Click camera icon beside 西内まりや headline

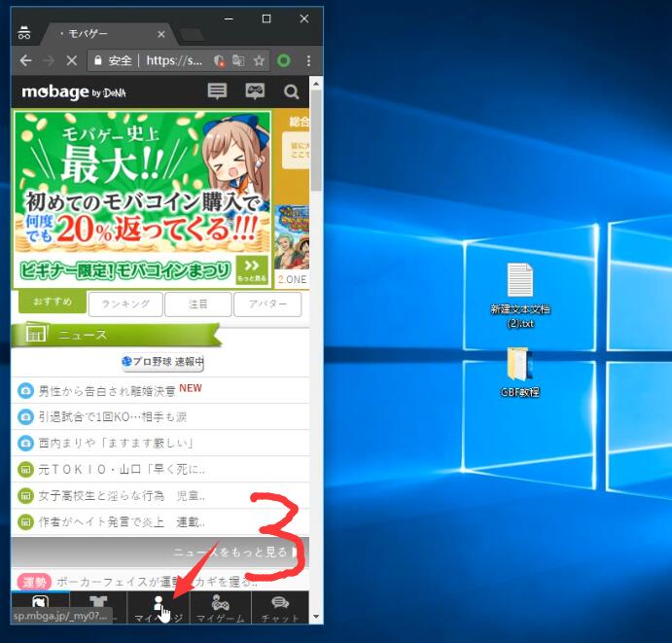pyautogui.click(x=25, y=443)
